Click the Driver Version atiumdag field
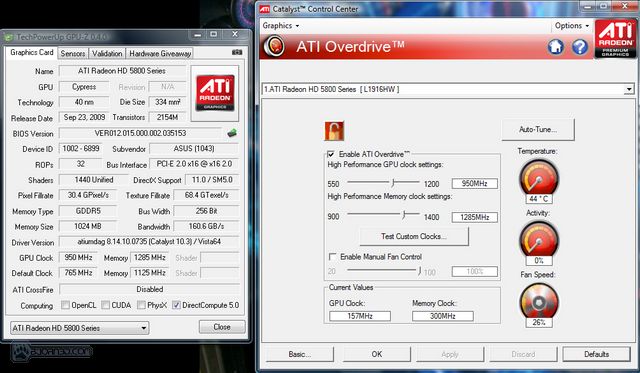 149,242
